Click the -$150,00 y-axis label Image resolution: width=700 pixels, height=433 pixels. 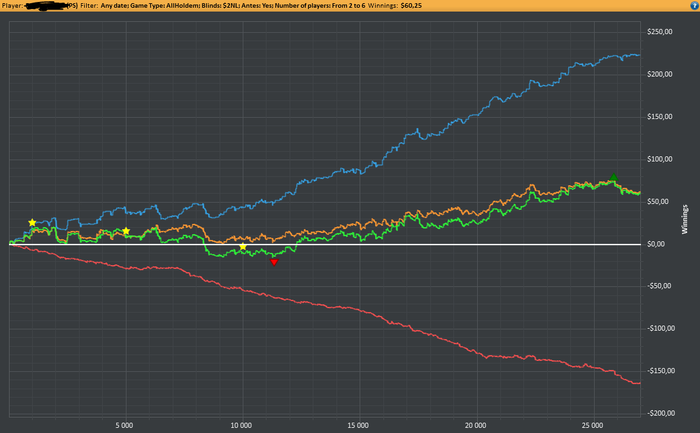pyautogui.click(x=660, y=371)
